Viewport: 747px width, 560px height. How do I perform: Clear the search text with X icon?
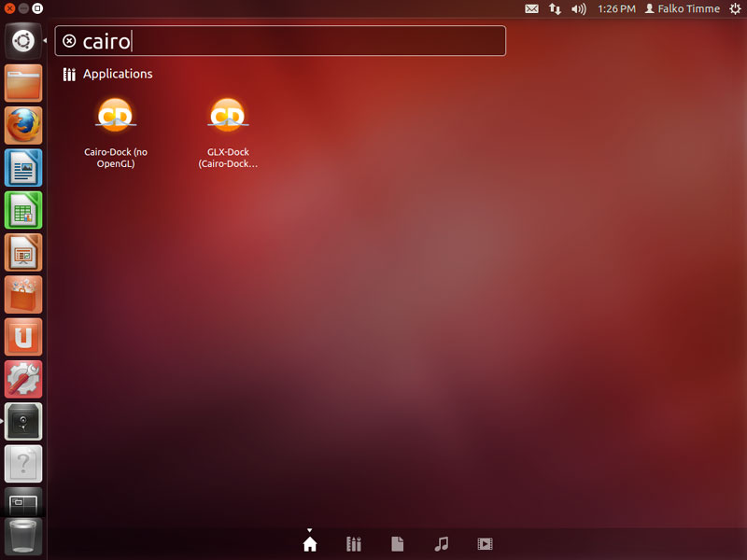click(69, 41)
